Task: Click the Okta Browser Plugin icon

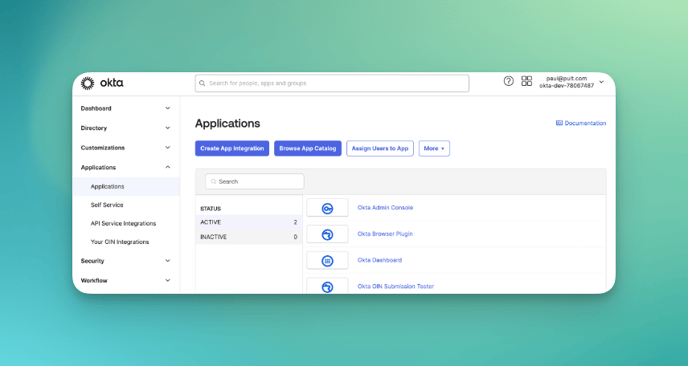Action: point(327,234)
